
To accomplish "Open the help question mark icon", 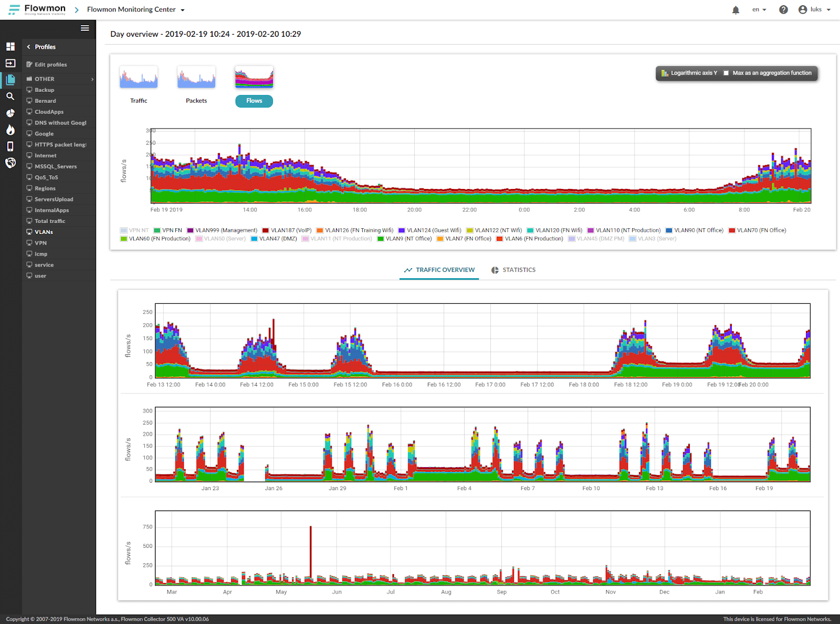I will click(x=783, y=10).
